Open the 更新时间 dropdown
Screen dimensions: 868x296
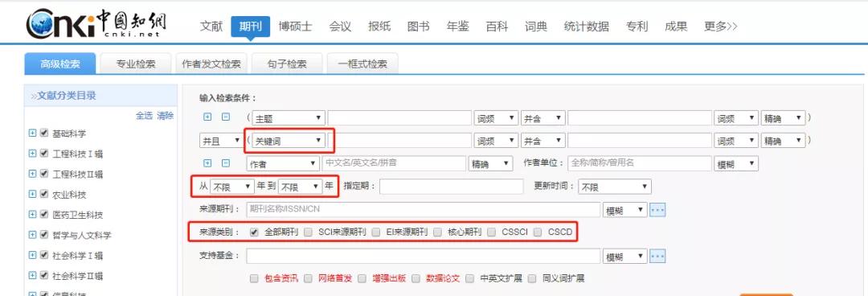point(615,187)
